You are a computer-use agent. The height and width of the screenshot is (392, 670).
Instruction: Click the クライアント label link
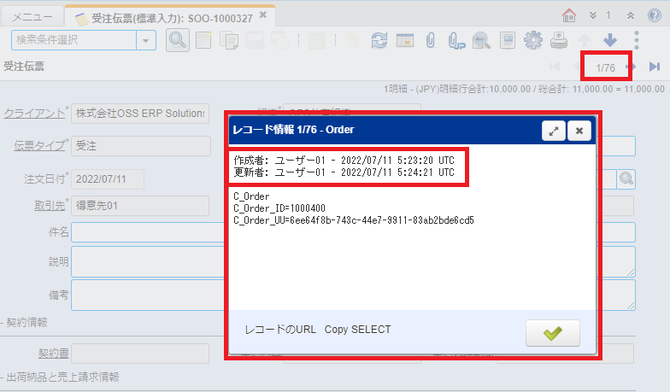[34, 113]
